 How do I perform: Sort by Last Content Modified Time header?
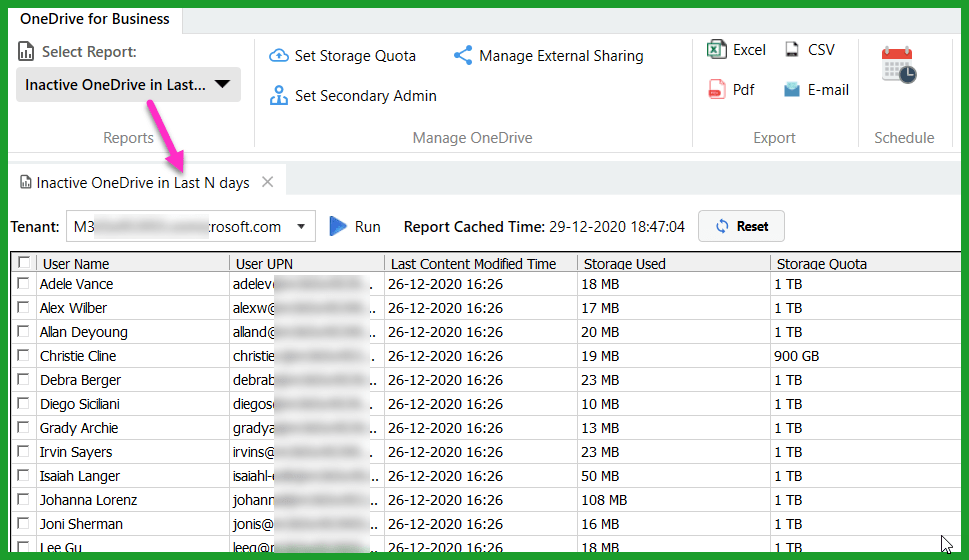tap(481, 263)
